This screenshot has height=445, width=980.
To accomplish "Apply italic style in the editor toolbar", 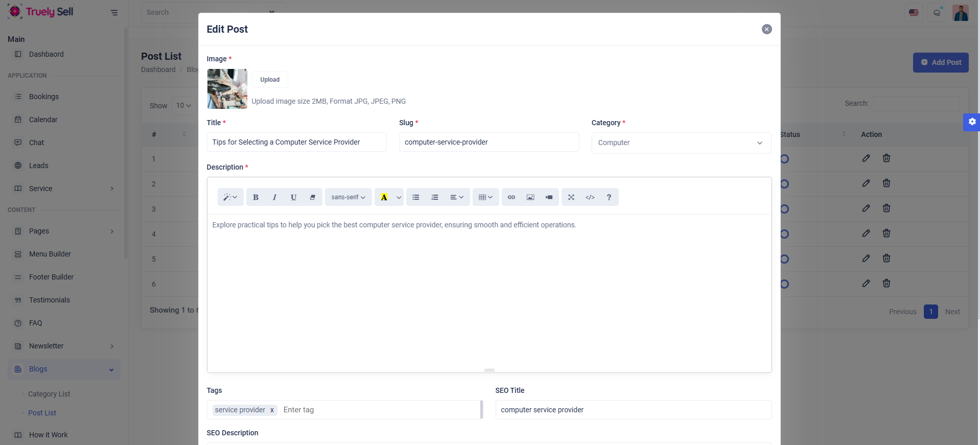I will pyautogui.click(x=274, y=197).
